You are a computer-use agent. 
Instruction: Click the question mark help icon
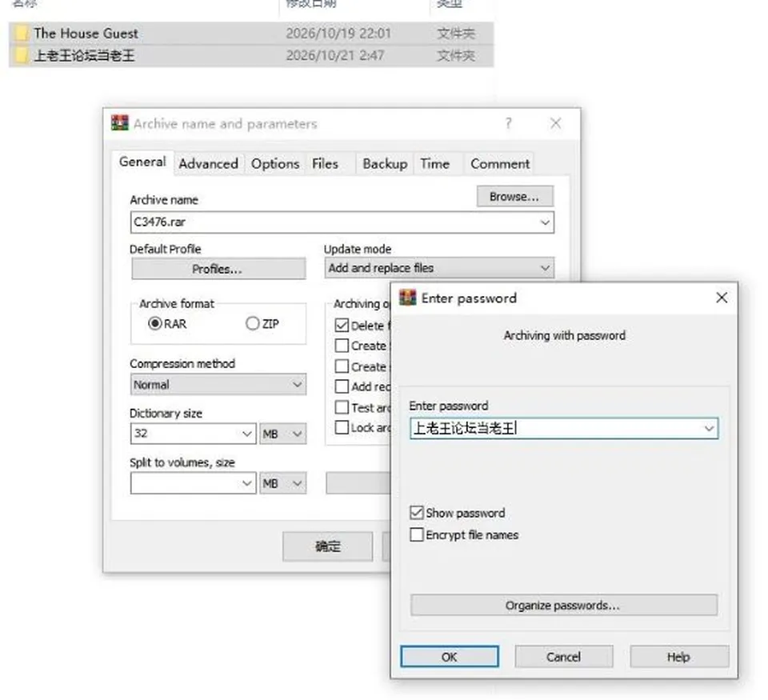click(x=508, y=122)
